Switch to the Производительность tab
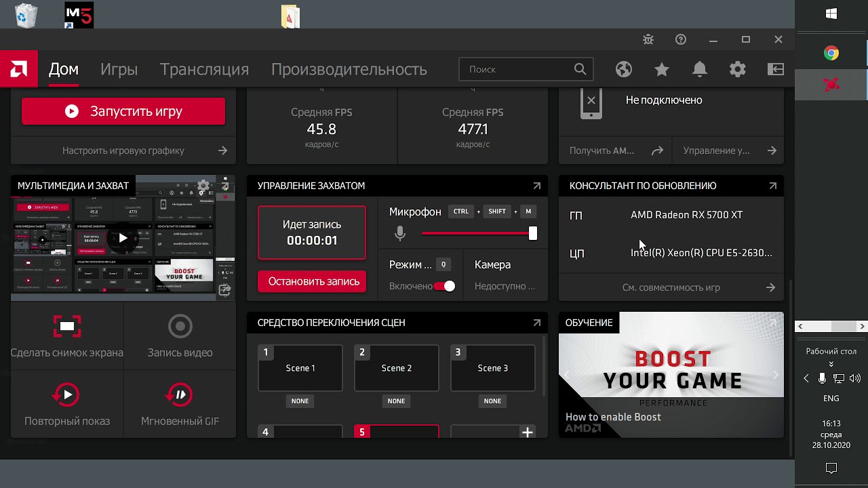Viewport: 868px width, 488px height. (349, 69)
